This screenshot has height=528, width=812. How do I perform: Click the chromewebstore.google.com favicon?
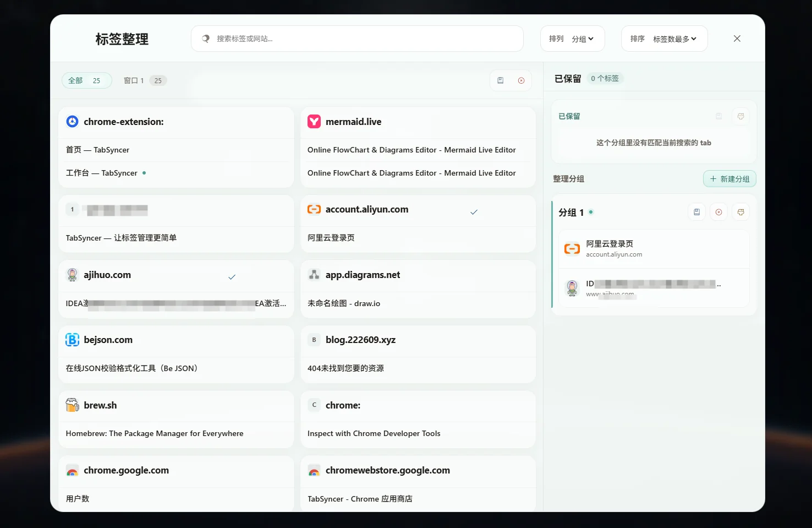point(314,471)
